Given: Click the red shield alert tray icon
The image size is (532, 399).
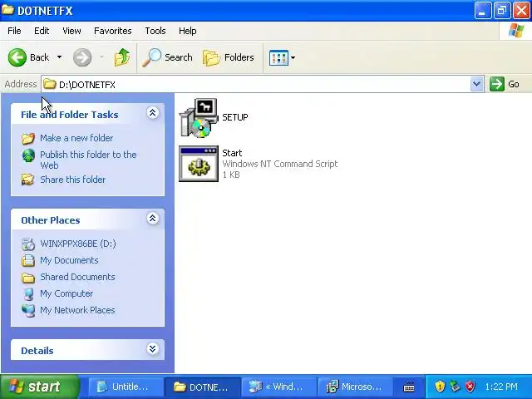Looking at the screenshot, I should pyautogui.click(x=470, y=387).
